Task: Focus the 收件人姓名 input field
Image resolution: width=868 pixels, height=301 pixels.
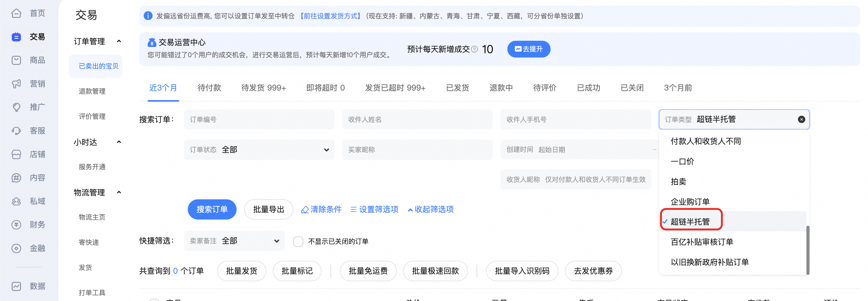Action: pos(417,119)
